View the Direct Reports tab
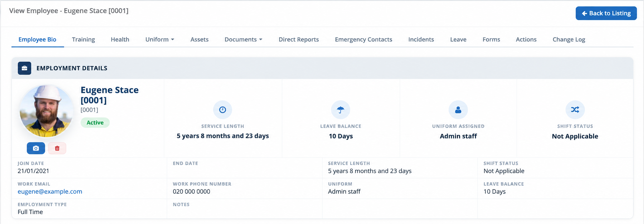The image size is (644, 224). (299, 39)
